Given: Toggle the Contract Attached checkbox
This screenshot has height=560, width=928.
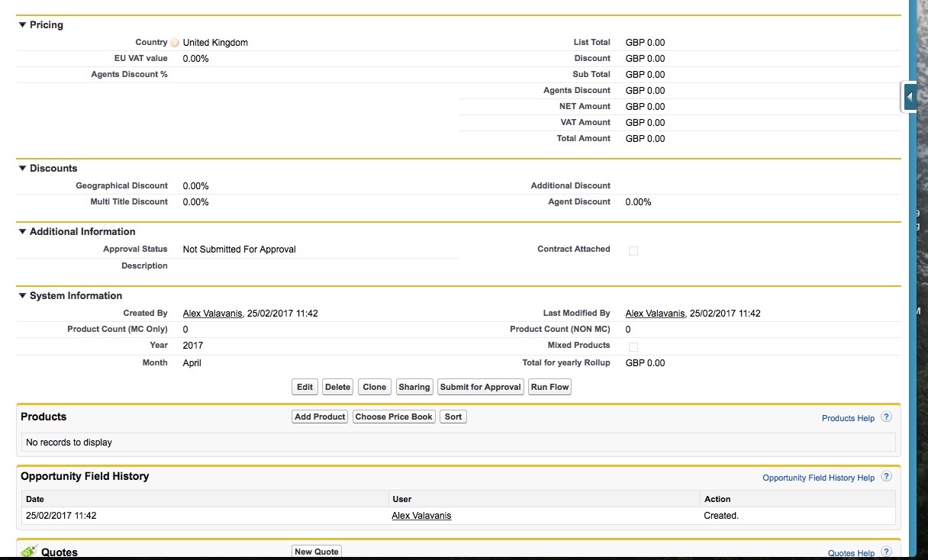Looking at the screenshot, I should coord(633,251).
